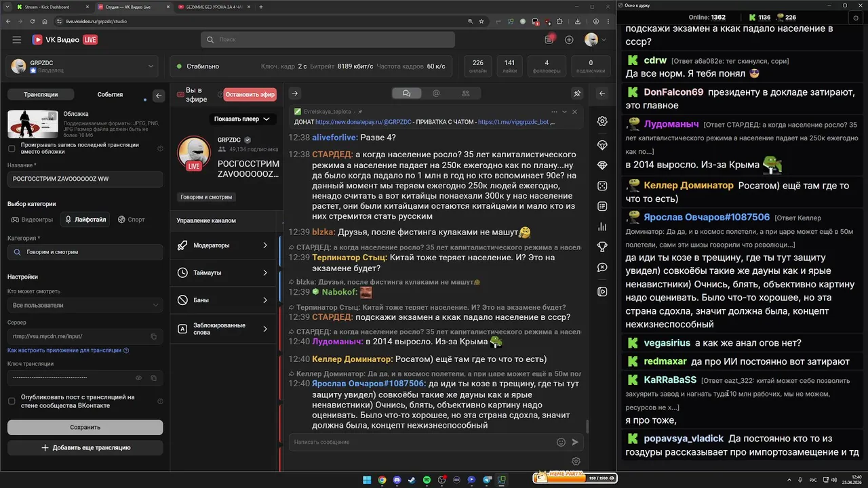Open the emoji picker in message field
This screenshot has width=868, height=488.
pos(561,442)
